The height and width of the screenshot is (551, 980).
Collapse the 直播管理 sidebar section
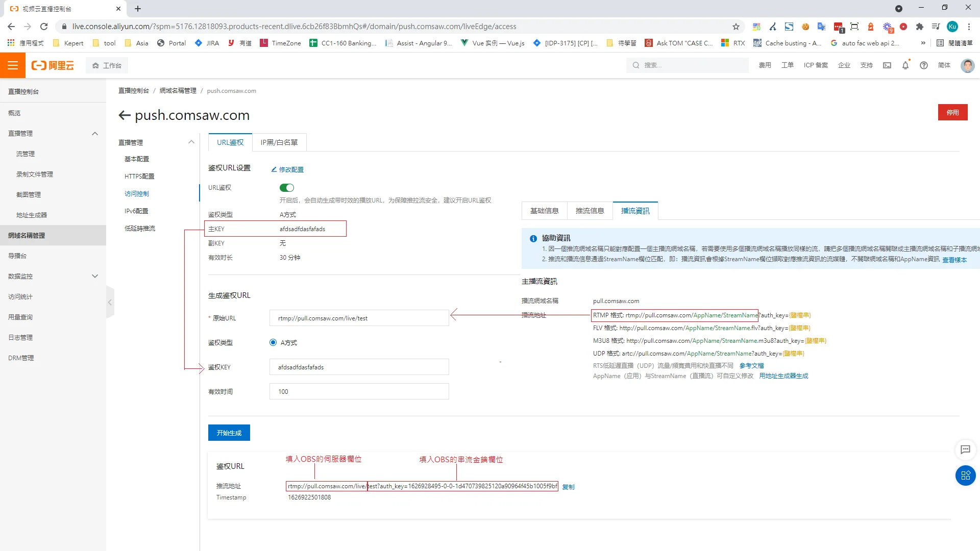pos(95,134)
